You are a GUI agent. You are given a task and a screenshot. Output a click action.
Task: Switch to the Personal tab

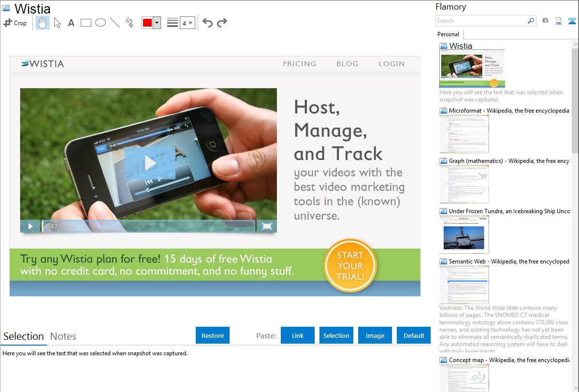[449, 34]
